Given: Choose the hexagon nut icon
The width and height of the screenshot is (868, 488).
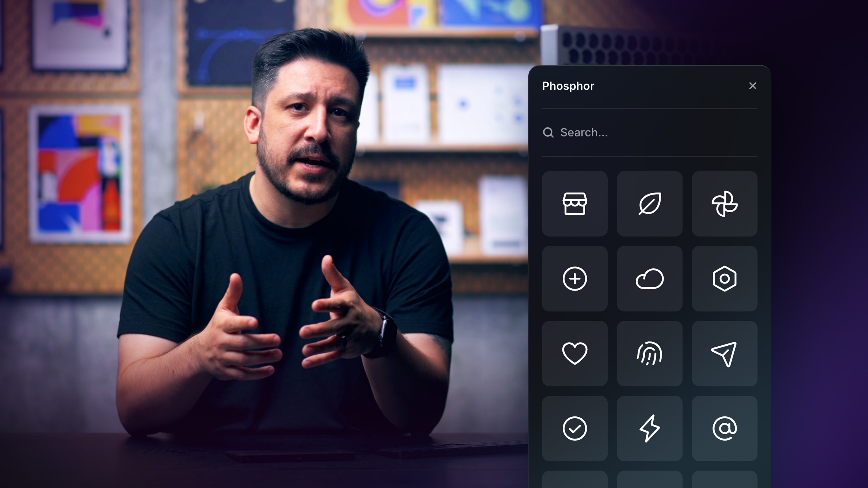Looking at the screenshot, I should [x=724, y=279].
